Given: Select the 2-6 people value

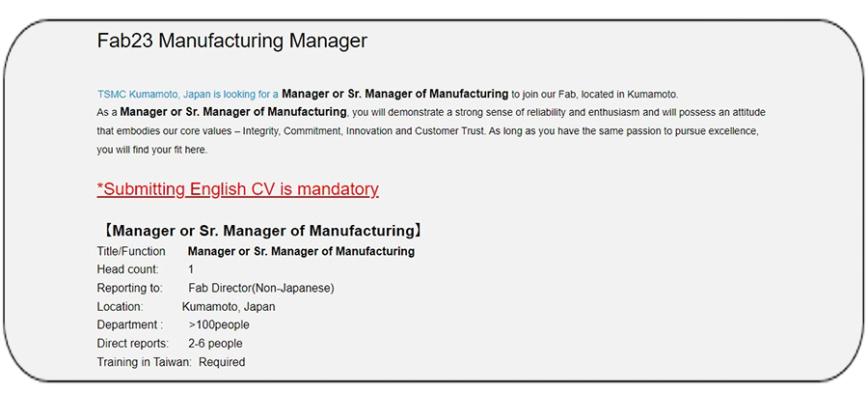Looking at the screenshot, I should pyautogui.click(x=215, y=344).
